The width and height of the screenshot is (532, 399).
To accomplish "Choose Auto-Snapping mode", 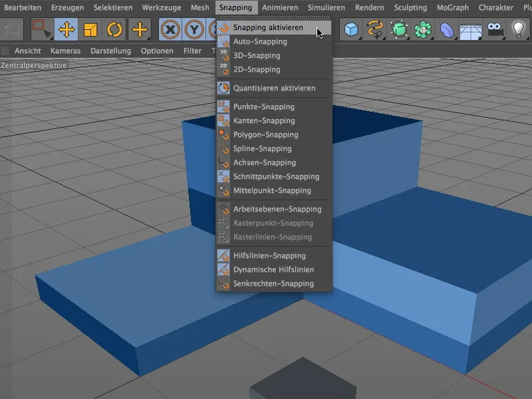I will pos(260,42).
